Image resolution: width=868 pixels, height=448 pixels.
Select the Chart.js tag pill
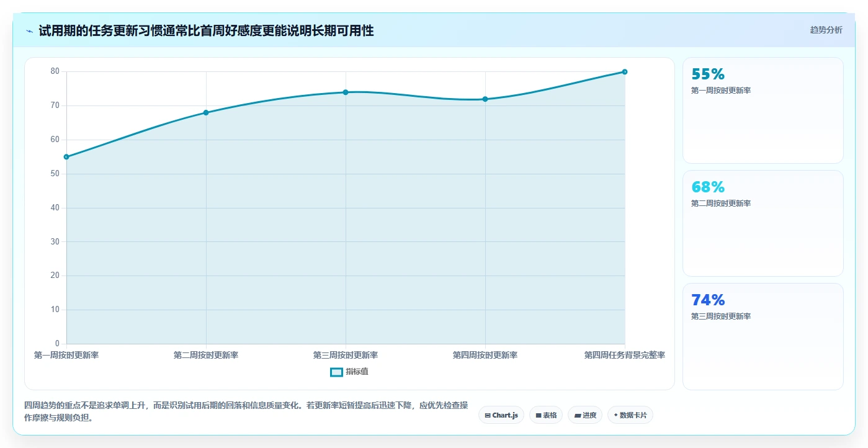[x=501, y=415]
